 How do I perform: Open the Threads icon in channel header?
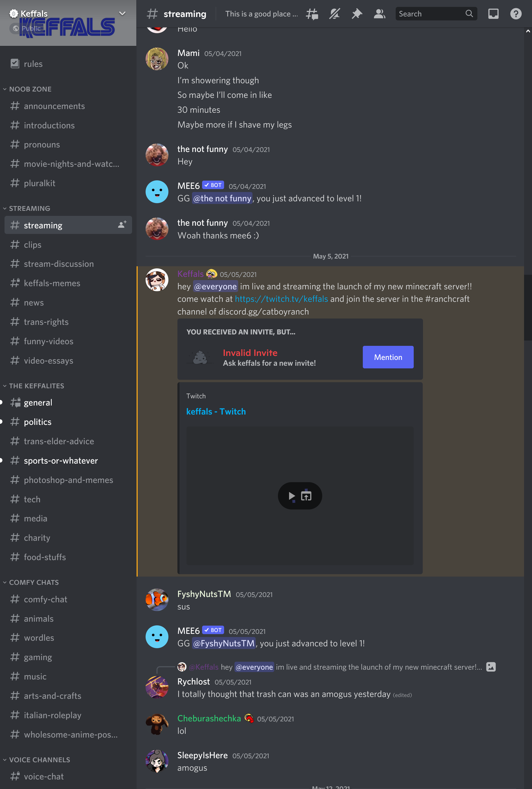(312, 14)
